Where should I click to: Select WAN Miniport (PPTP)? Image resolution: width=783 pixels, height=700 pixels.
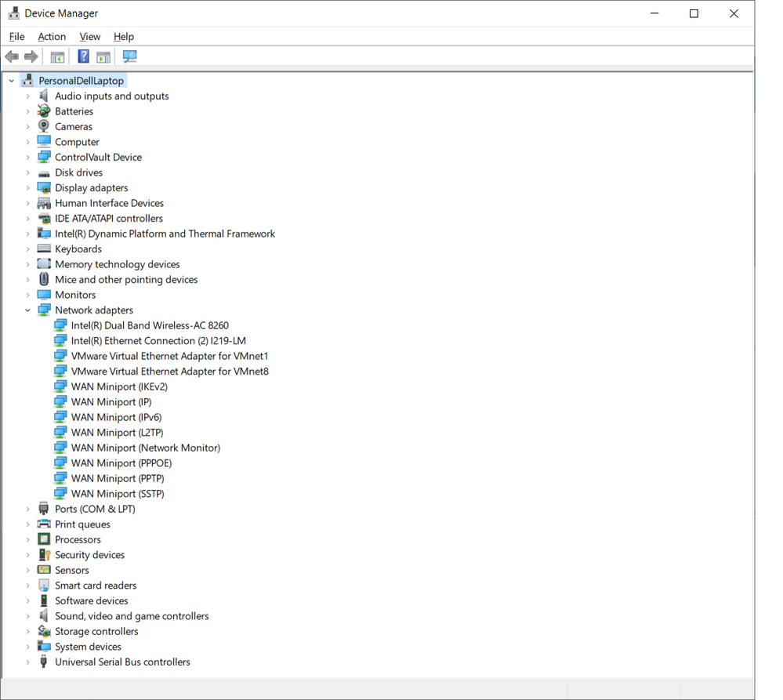(x=118, y=478)
